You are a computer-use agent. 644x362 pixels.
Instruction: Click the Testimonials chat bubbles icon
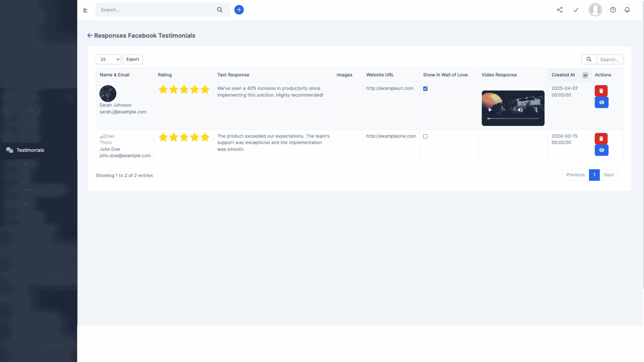point(10,150)
